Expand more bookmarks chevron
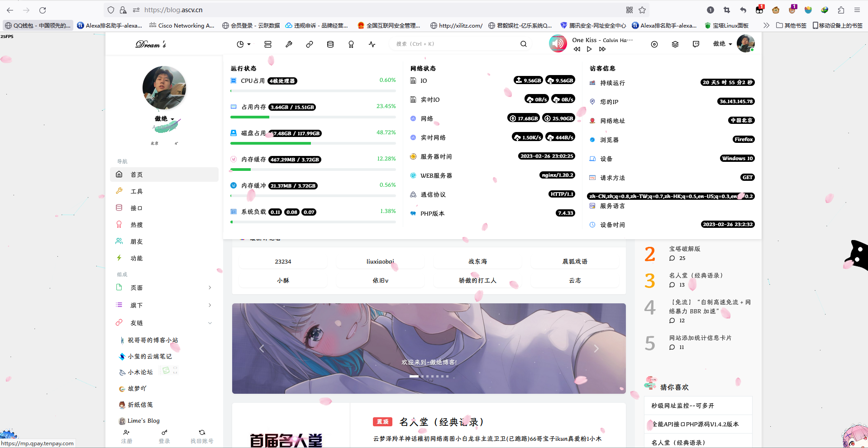868x448 pixels. click(x=766, y=25)
